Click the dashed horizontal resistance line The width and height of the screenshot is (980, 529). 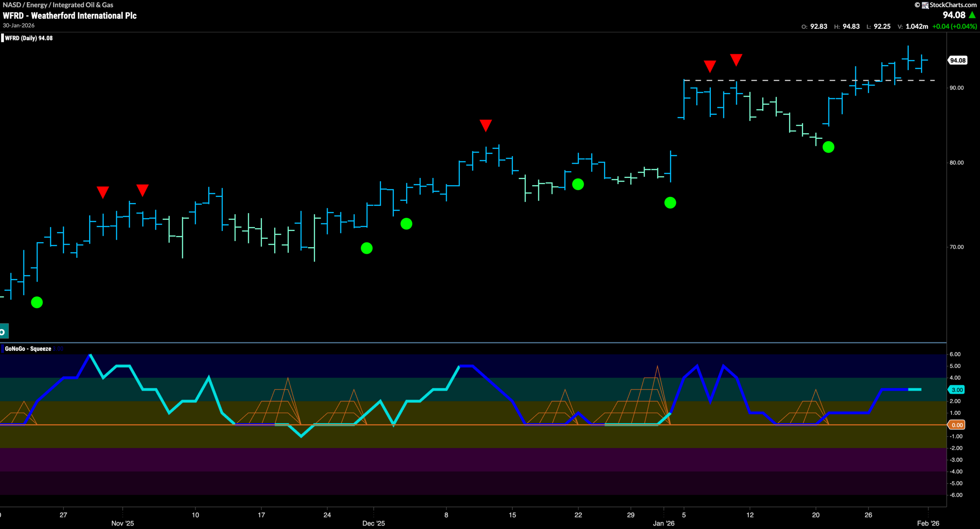[809, 80]
